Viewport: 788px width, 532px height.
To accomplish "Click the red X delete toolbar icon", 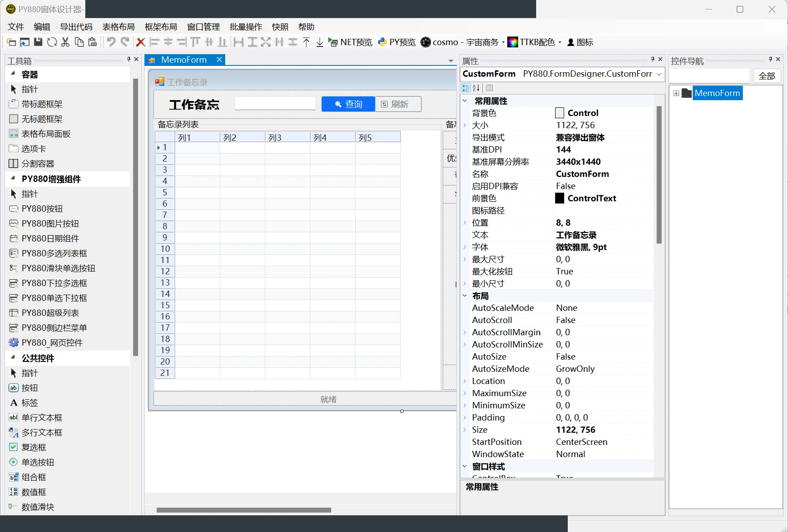I will tap(141, 42).
